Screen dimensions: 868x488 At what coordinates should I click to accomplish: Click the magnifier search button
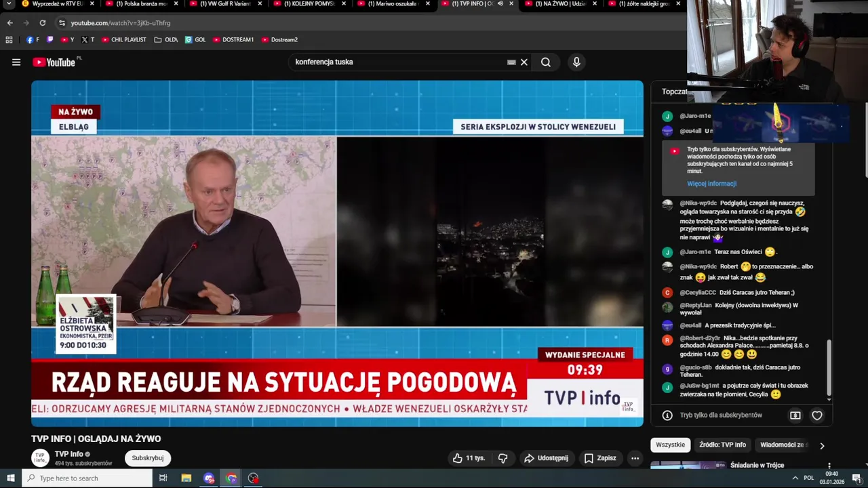point(546,62)
